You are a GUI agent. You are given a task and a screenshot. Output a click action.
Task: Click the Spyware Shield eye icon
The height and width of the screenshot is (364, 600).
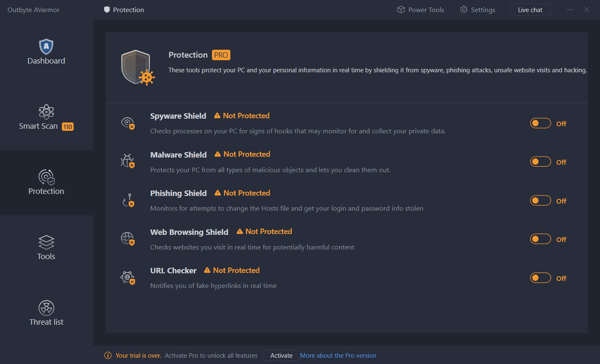[x=128, y=123]
